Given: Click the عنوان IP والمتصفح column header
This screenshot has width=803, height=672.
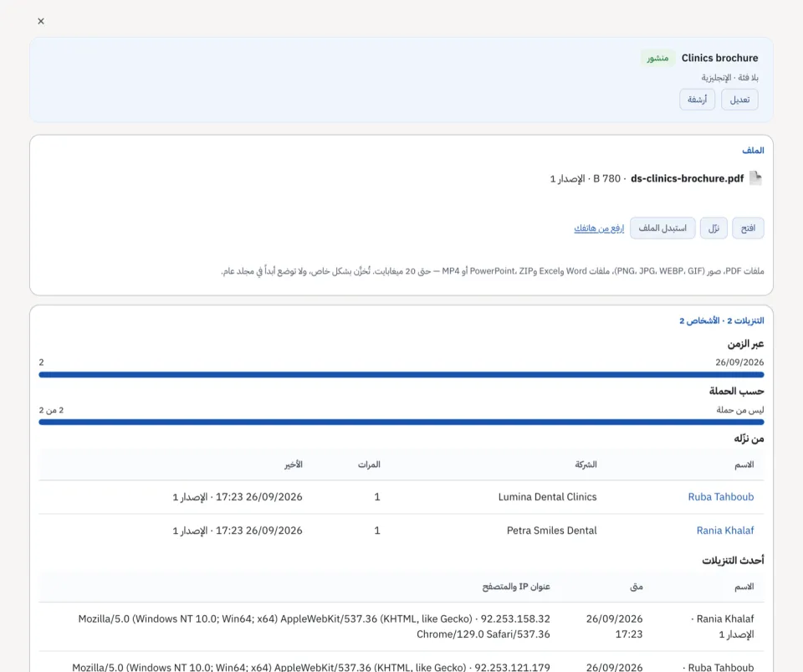Looking at the screenshot, I should [x=516, y=587].
